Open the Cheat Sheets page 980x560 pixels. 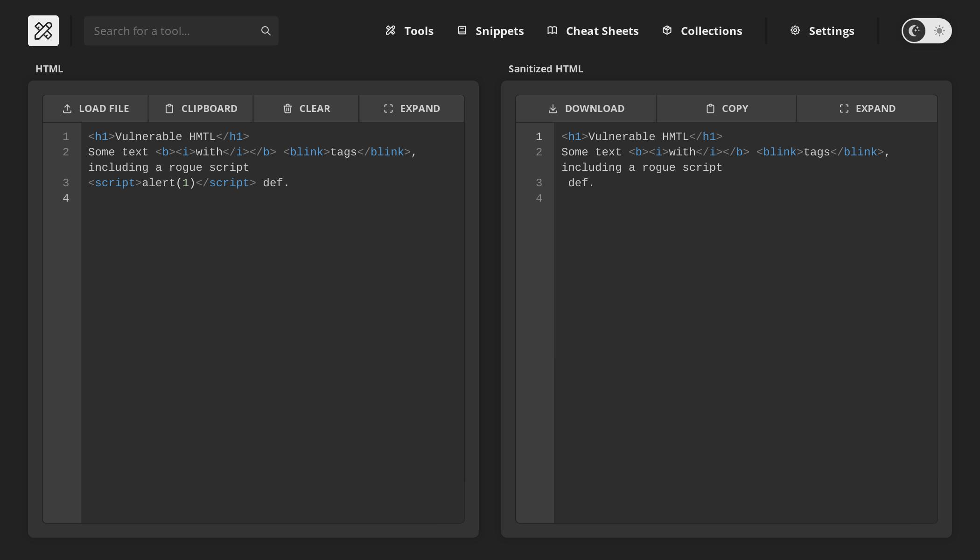593,31
